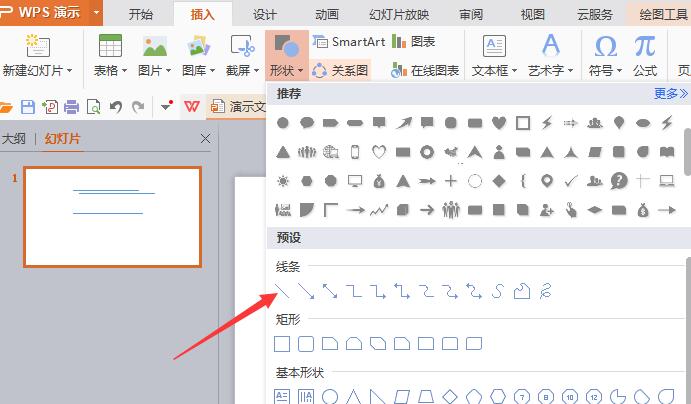Redo the last action
This screenshot has width=691, height=404.
click(138, 107)
